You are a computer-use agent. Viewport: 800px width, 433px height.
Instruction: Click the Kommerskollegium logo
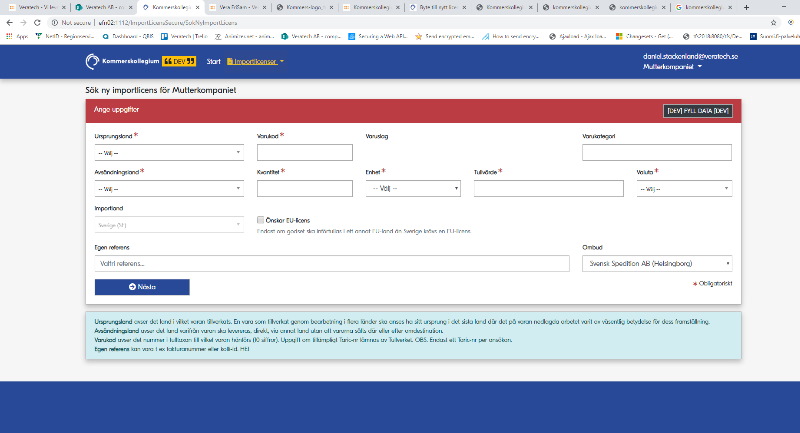(124, 62)
